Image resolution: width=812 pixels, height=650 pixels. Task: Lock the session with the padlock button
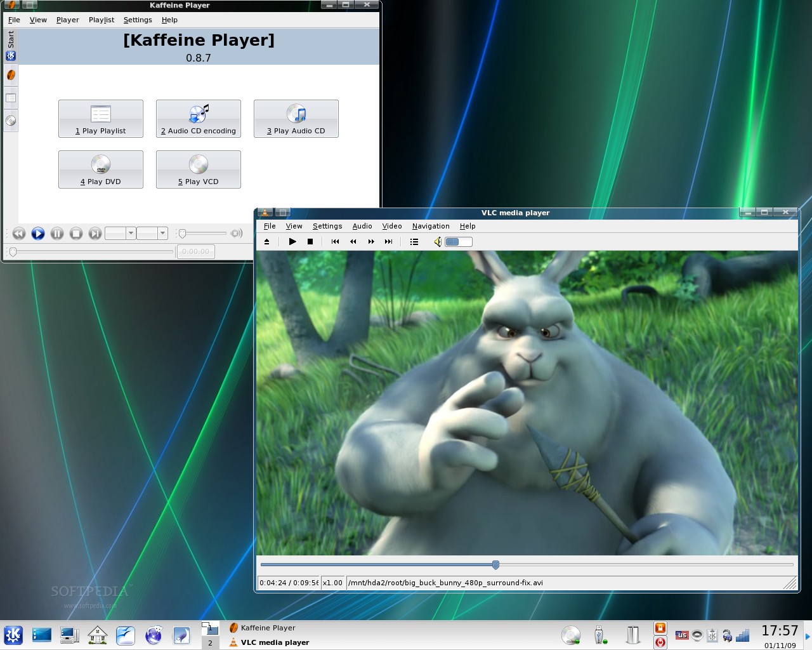click(660, 628)
